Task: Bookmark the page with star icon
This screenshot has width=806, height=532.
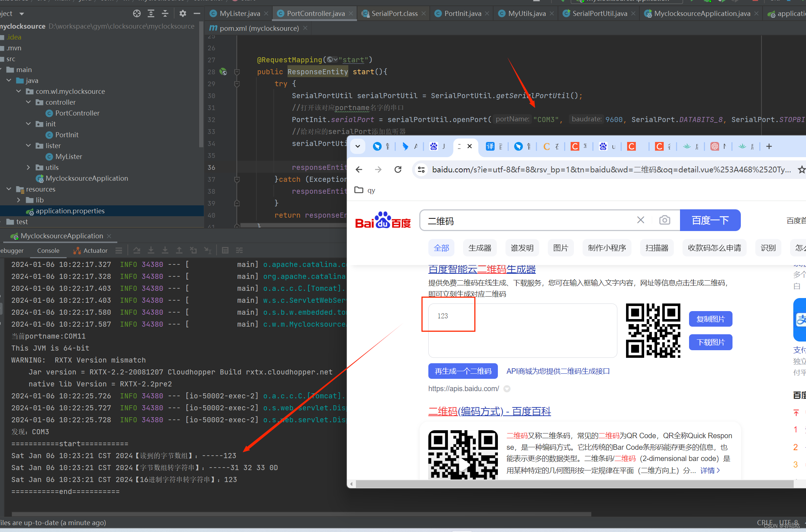Action: click(x=802, y=169)
